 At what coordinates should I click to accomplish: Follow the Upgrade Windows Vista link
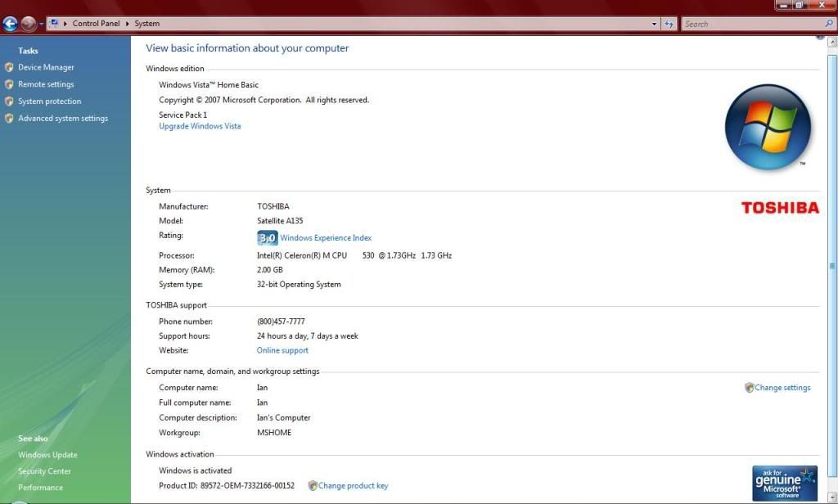200,126
